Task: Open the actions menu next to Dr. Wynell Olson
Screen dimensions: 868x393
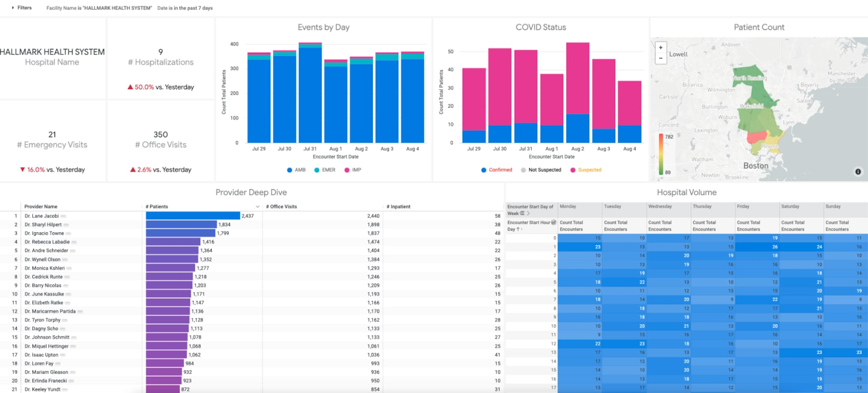Action: (65, 260)
